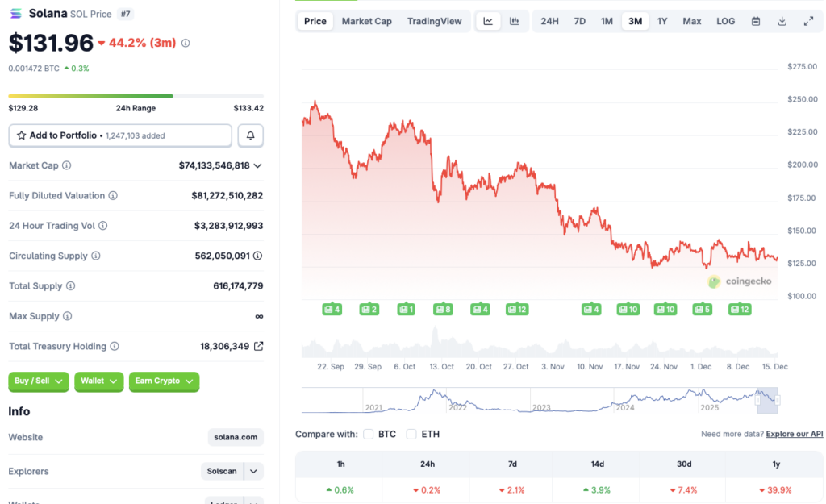Click the green Buy / Sell button
The height and width of the screenshot is (504, 826).
coord(38,381)
